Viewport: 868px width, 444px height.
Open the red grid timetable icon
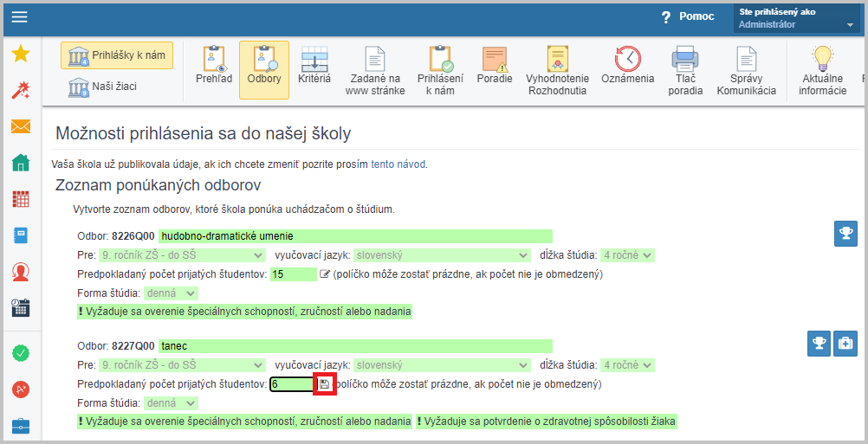click(x=21, y=199)
